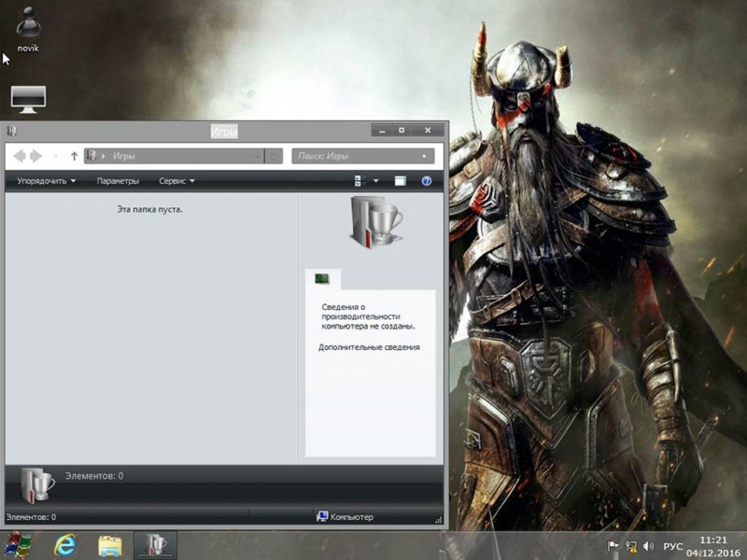Close the Игры window
747x560 pixels.
tap(428, 131)
